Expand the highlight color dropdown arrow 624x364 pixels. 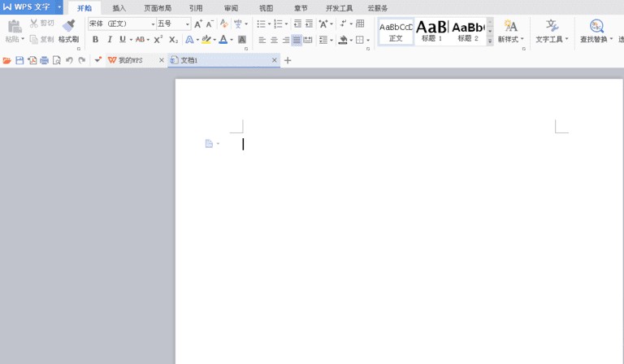[214, 40]
